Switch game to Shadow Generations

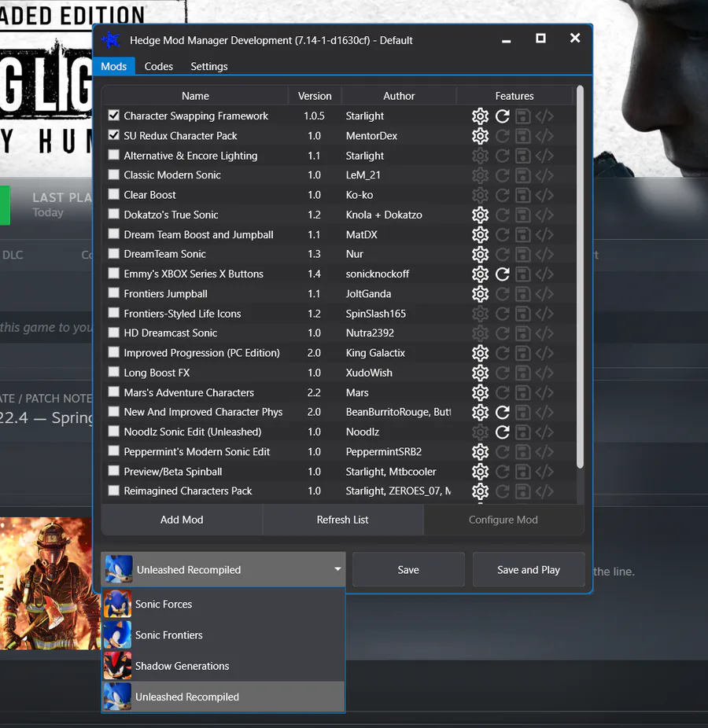(223, 666)
